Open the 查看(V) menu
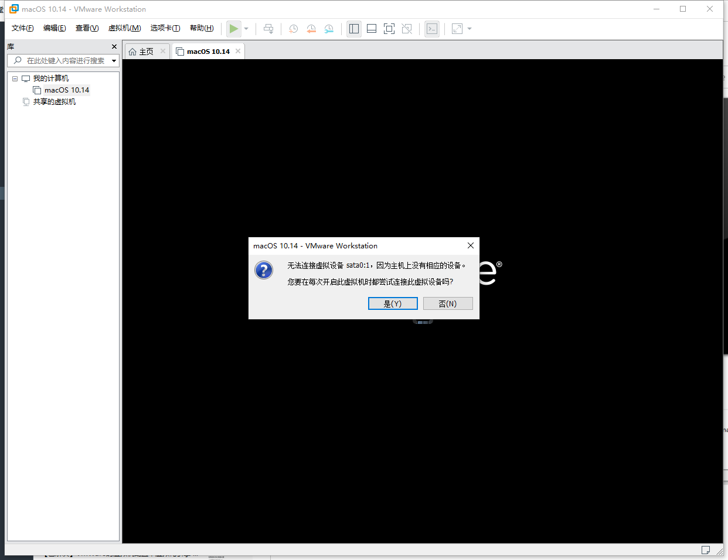728x560 pixels. [87, 28]
